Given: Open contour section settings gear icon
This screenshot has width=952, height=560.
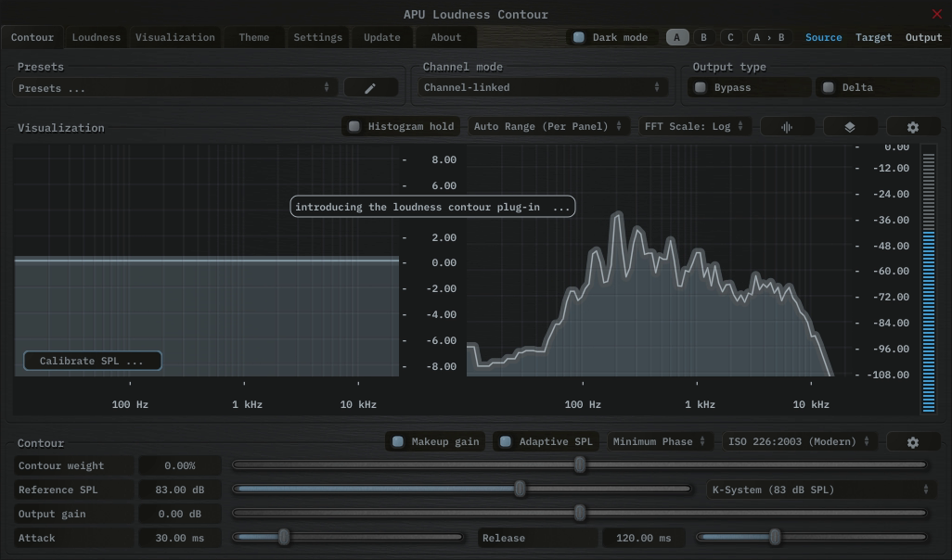Looking at the screenshot, I should (x=912, y=442).
